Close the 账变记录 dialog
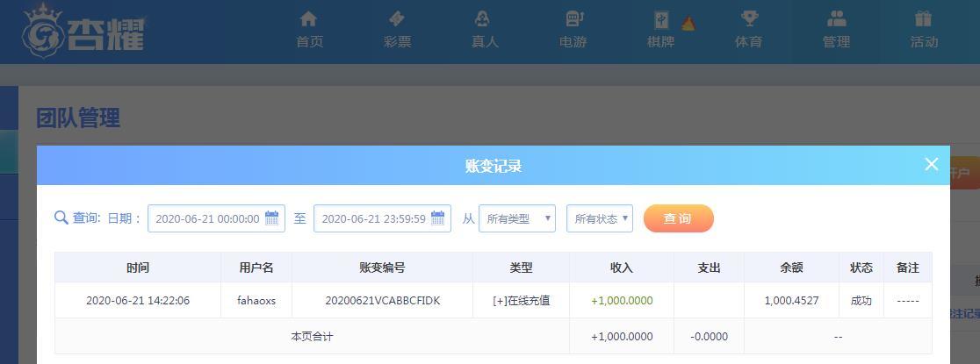This screenshot has width=980, height=364. click(x=932, y=164)
